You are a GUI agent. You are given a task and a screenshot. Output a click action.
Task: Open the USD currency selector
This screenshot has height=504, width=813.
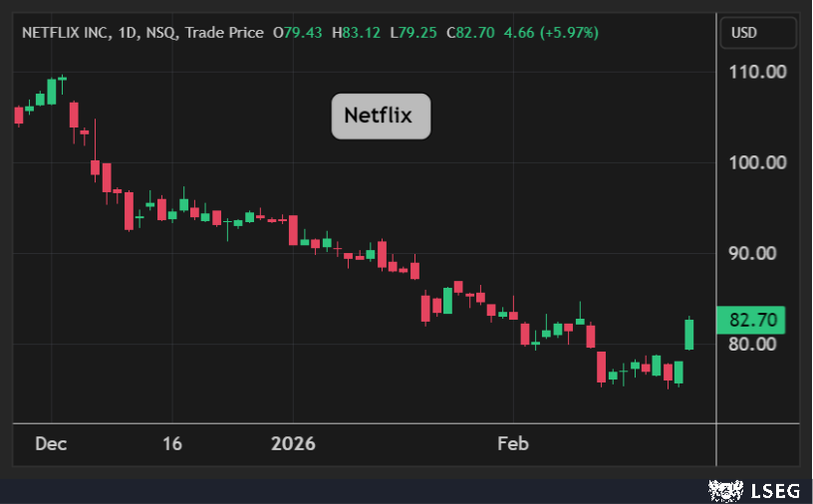click(744, 33)
